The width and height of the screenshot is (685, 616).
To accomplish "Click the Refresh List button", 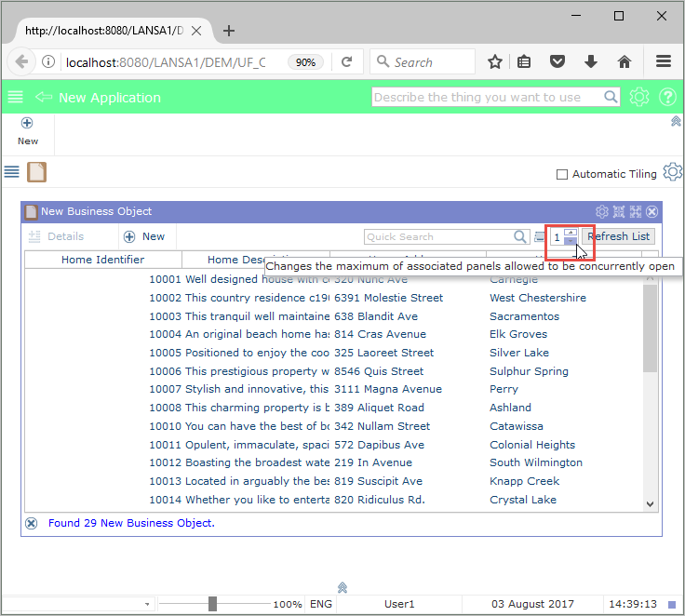I will 618,236.
